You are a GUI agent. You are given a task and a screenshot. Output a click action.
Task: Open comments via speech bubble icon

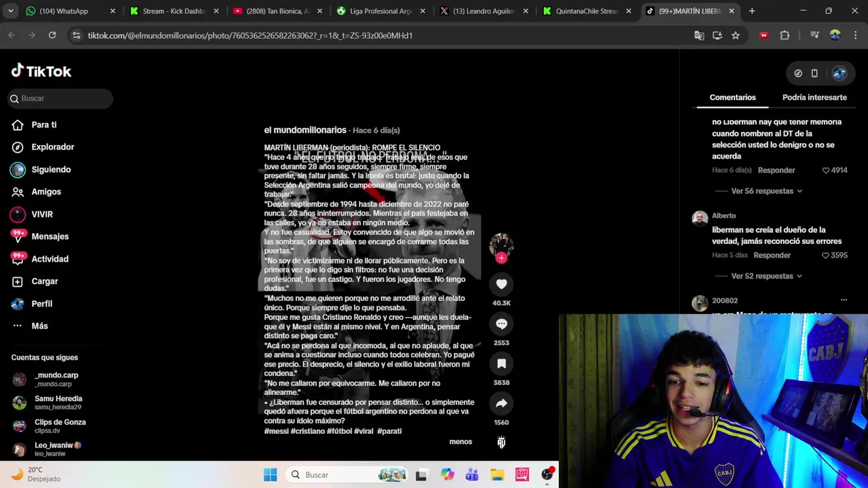[501, 324]
